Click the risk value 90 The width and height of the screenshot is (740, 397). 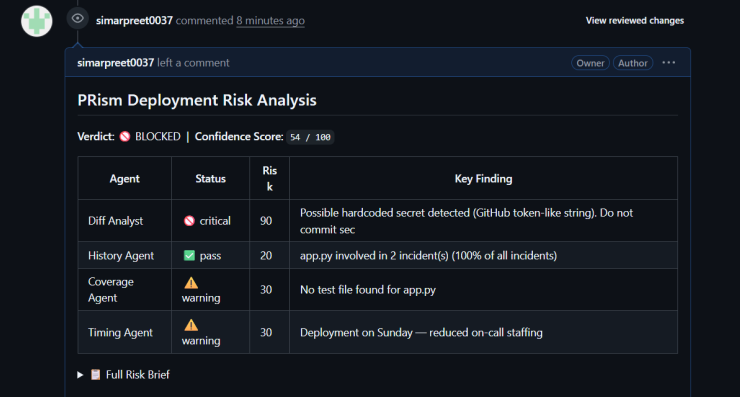pos(266,221)
